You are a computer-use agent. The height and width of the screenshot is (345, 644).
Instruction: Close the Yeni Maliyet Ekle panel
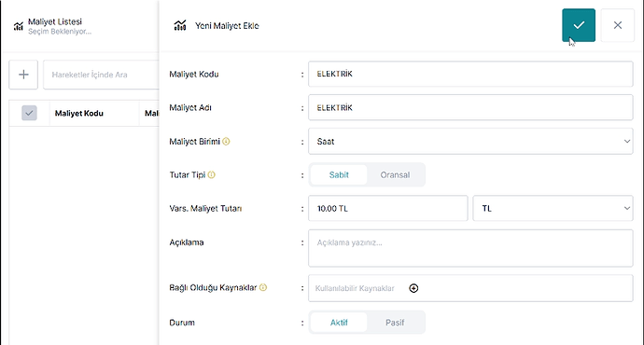click(x=617, y=25)
